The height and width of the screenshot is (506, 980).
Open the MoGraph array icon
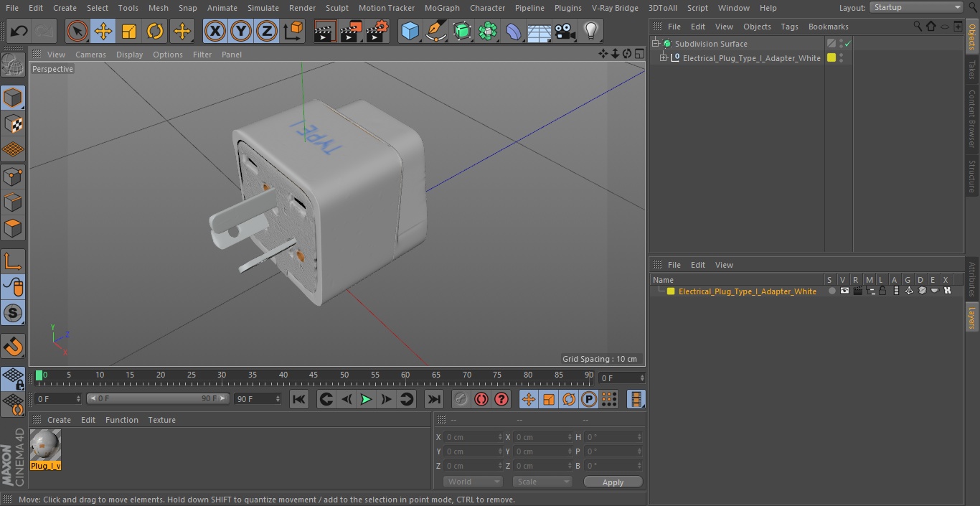coord(488,31)
